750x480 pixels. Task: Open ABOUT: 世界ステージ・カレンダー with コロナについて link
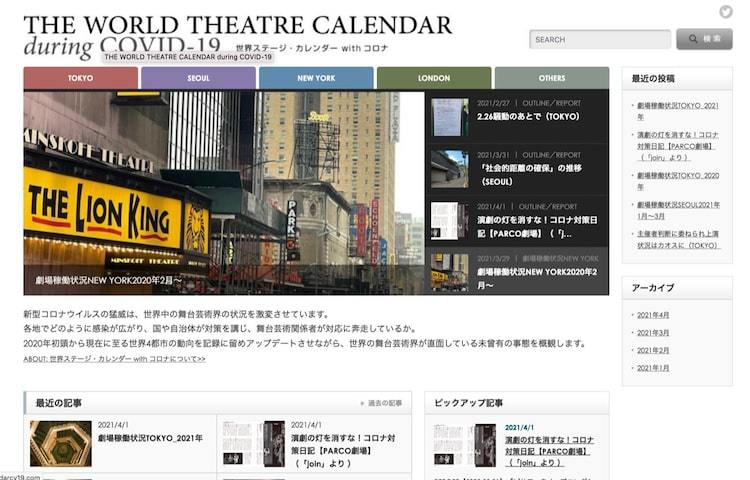click(x=114, y=359)
